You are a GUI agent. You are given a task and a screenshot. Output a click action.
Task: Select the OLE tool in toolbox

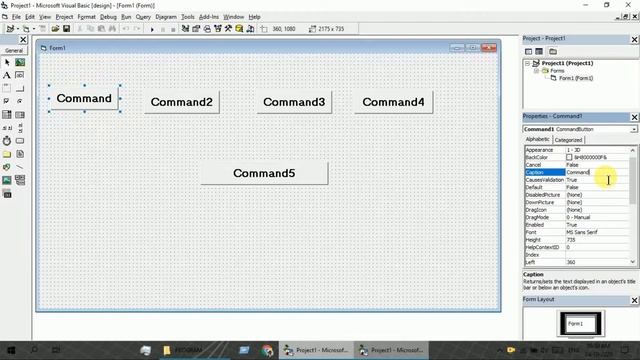[7, 194]
